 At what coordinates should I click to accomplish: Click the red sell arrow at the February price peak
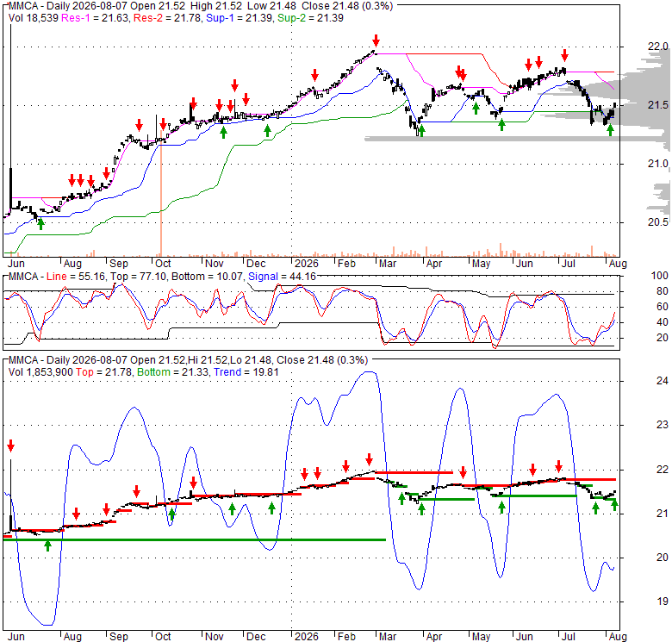click(376, 41)
